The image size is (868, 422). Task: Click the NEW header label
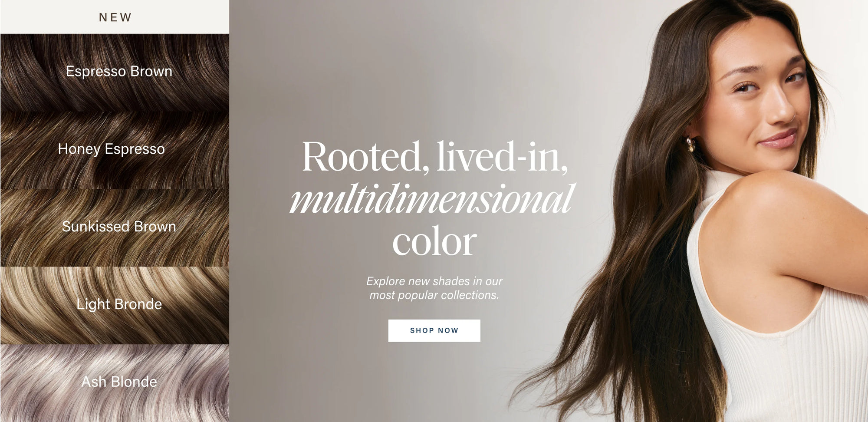point(115,17)
